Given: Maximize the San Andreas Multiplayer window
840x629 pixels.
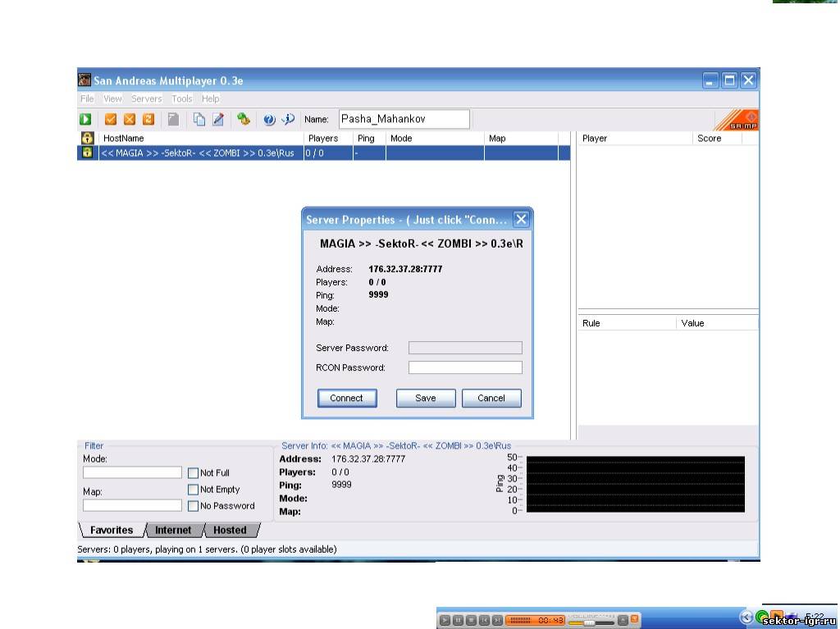Looking at the screenshot, I should pyautogui.click(x=729, y=80).
